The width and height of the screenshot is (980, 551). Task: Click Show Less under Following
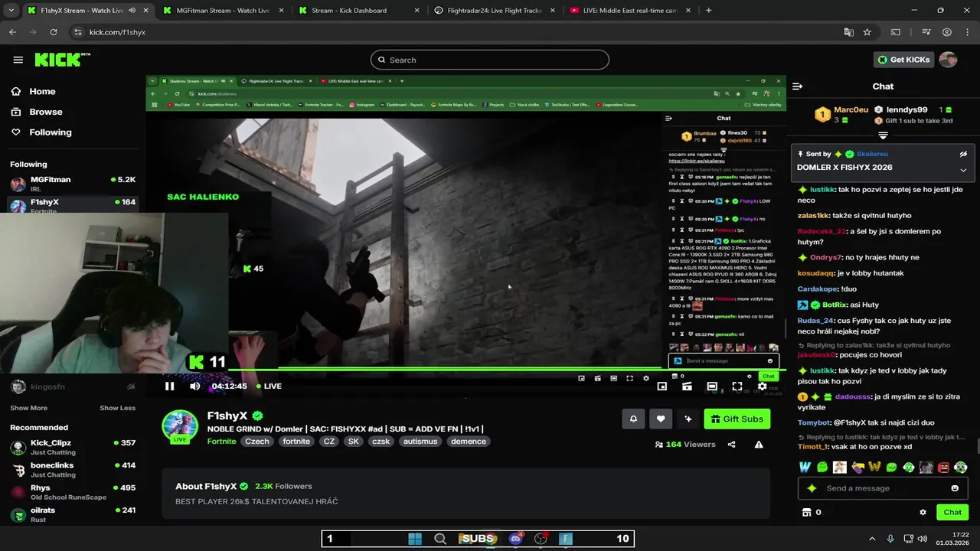coord(117,408)
